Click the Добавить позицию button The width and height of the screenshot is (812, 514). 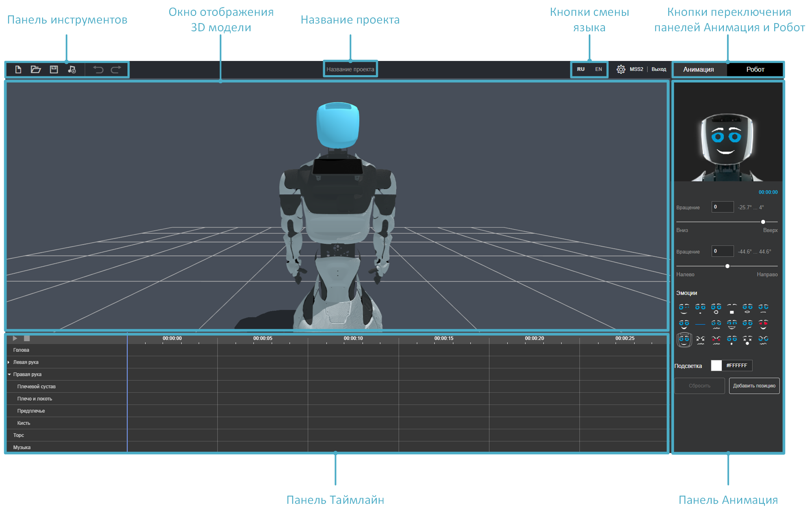click(754, 386)
